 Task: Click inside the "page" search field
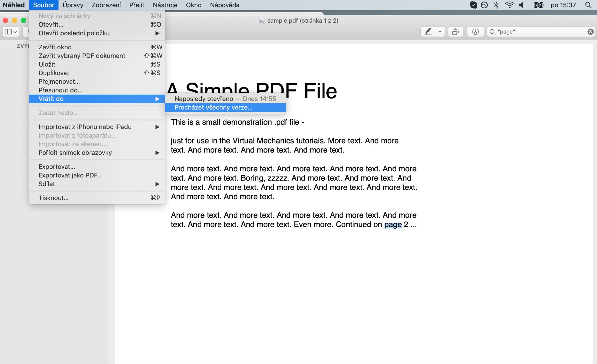538,32
